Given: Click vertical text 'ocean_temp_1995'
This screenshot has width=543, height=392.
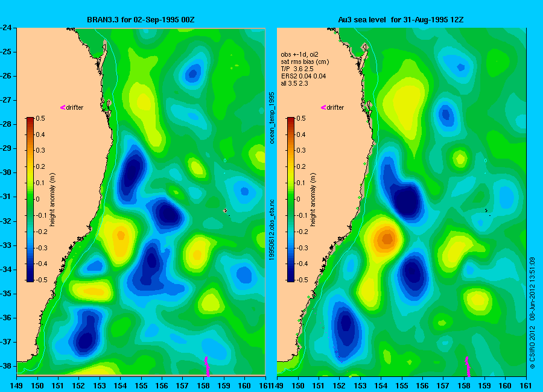Looking at the screenshot, I should (x=272, y=118).
